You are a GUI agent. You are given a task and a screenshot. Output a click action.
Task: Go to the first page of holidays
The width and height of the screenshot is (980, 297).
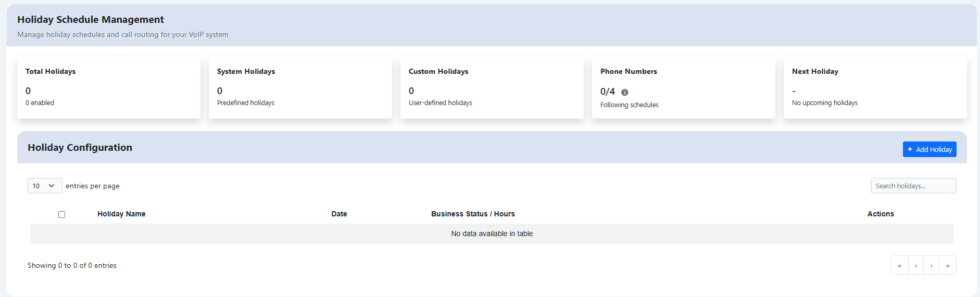click(x=899, y=265)
